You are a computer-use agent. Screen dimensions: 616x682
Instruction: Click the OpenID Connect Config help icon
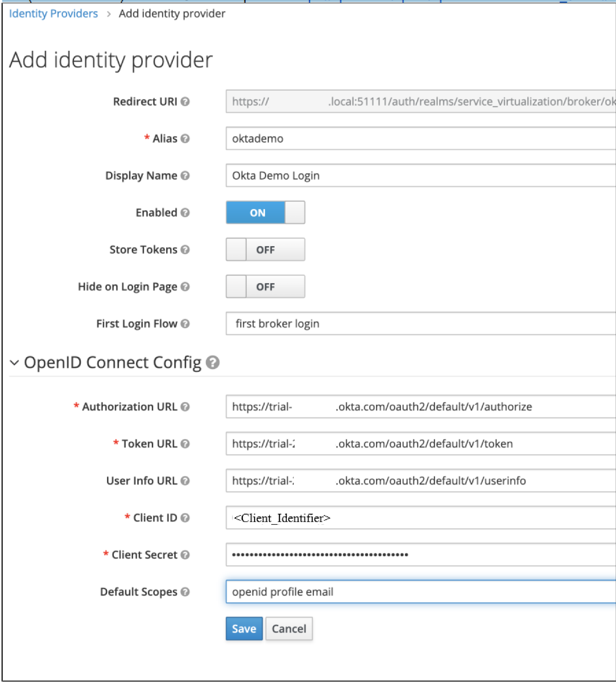click(x=212, y=362)
